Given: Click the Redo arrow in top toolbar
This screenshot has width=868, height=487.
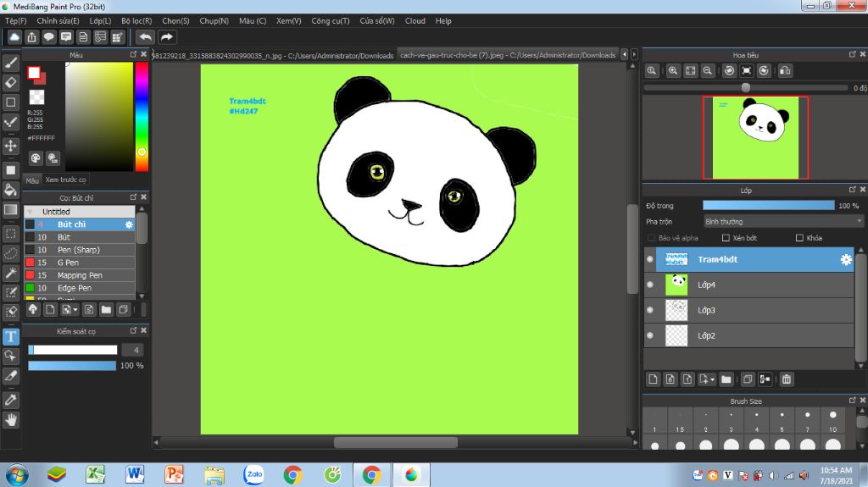Looking at the screenshot, I should click(167, 37).
